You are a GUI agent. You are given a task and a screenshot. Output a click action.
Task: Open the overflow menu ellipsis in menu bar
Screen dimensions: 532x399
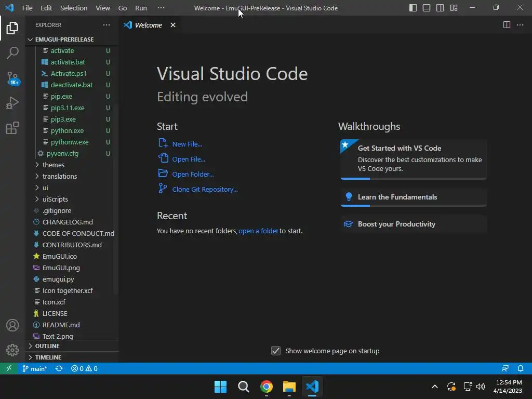coord(161,8)
